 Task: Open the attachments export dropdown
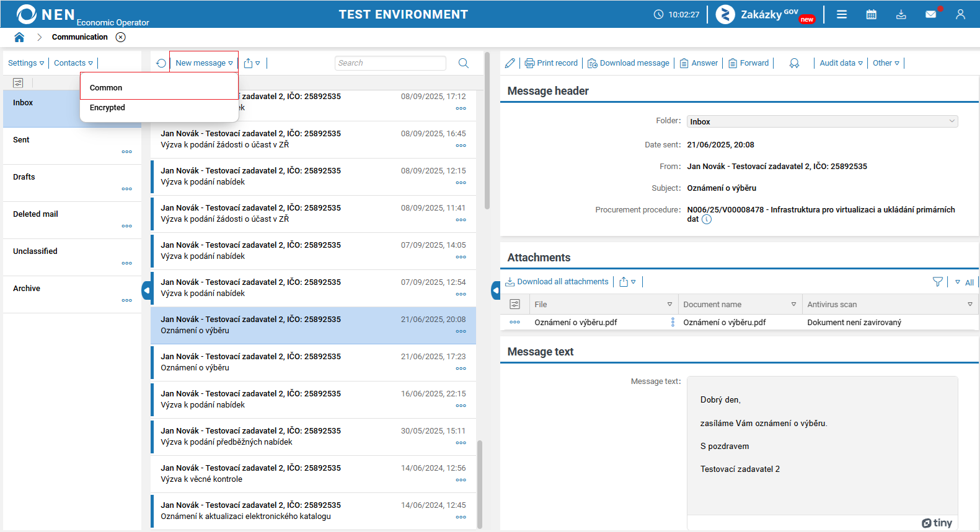[x=627, y=282]
